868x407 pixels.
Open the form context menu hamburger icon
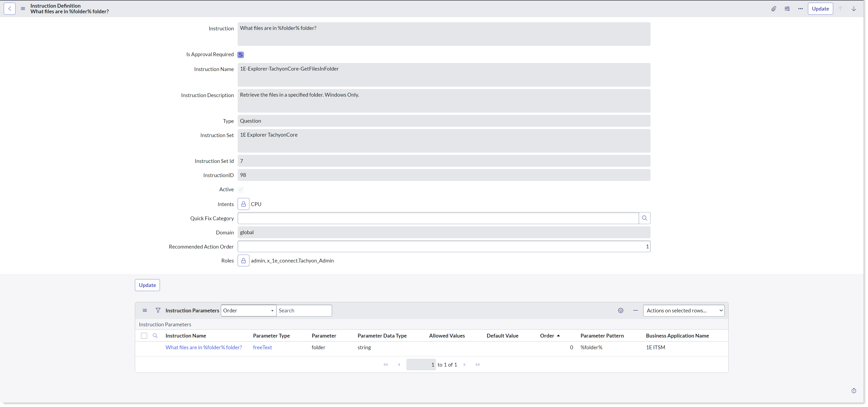[23, 9]
